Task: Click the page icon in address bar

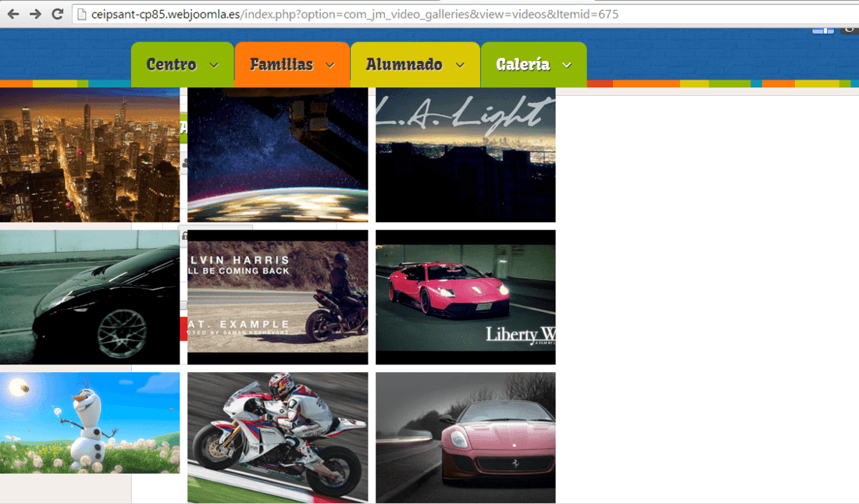Action: pyautogui.click(x=82, y=14)
